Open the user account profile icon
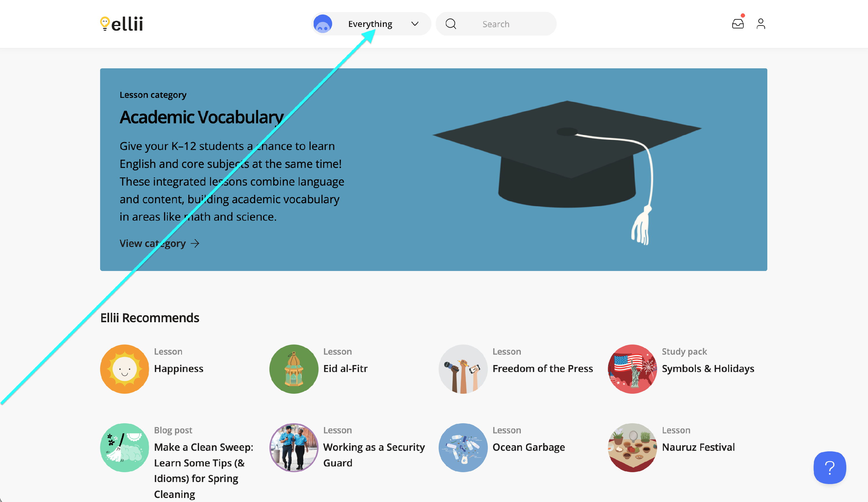 (x=761, y=24)
